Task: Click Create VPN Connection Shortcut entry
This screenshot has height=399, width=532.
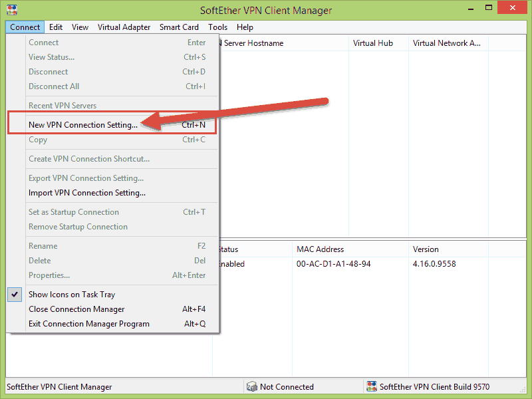Action: pyautogui.click(x=112, y=159)
